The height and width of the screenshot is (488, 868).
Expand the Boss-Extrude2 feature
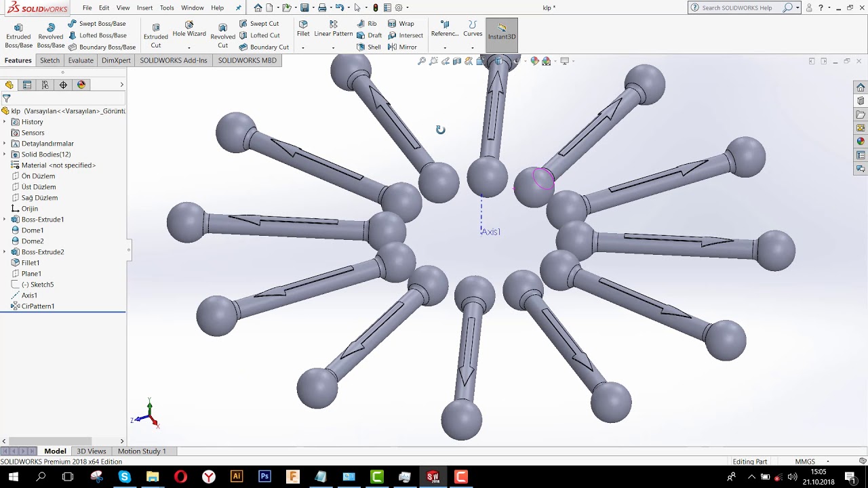tap(5, 252)
